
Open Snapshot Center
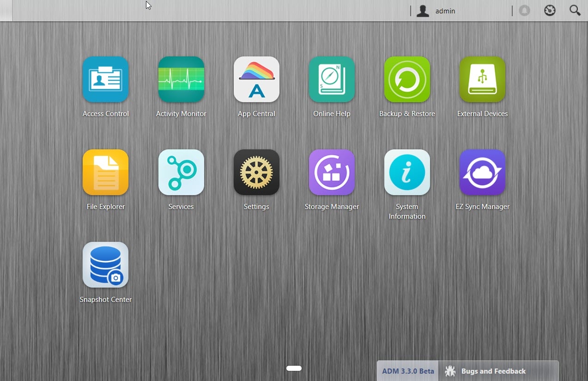(x=105, y=265)
